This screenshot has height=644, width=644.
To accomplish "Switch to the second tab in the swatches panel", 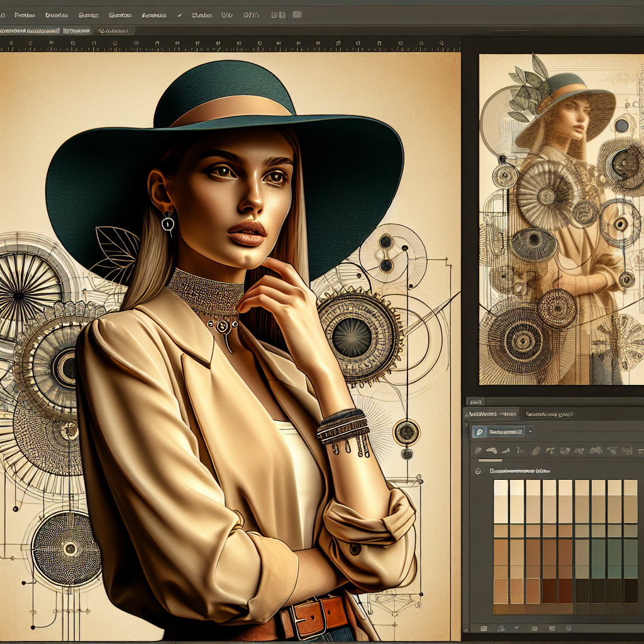I will point(550,414).
